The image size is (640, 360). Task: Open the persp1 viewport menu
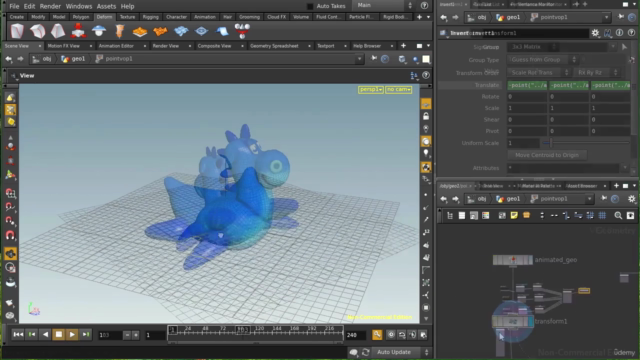371,89
